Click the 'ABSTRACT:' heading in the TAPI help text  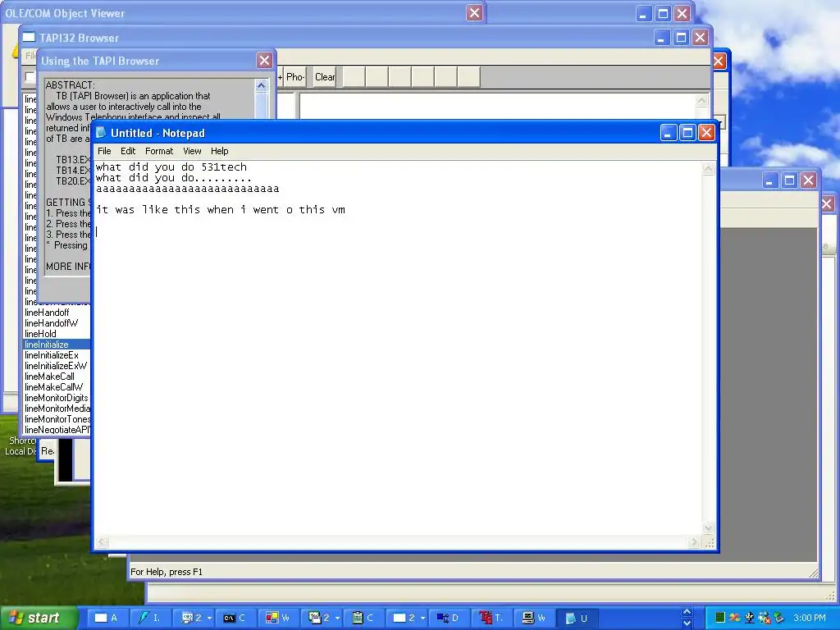tap(71, 85)
